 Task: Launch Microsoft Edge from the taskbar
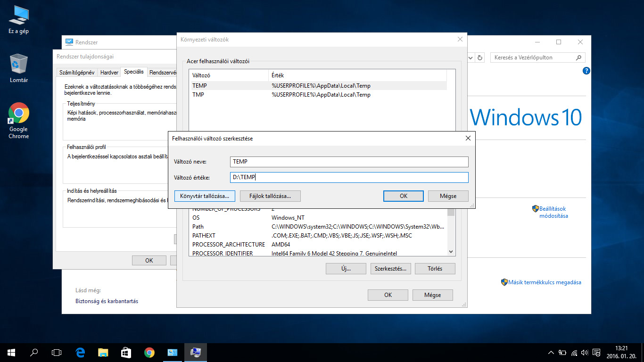[x=80, y=352]
